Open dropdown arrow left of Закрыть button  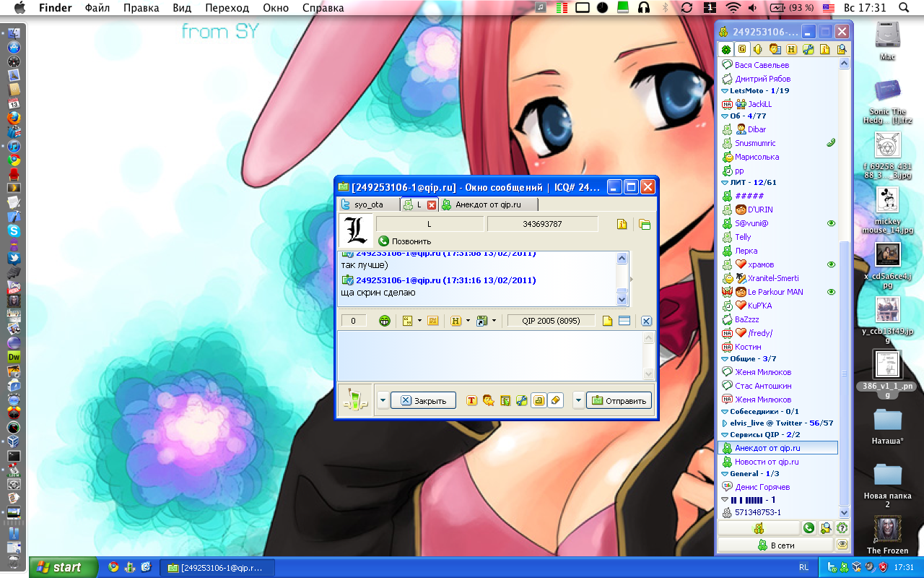(x=383, y=400)
